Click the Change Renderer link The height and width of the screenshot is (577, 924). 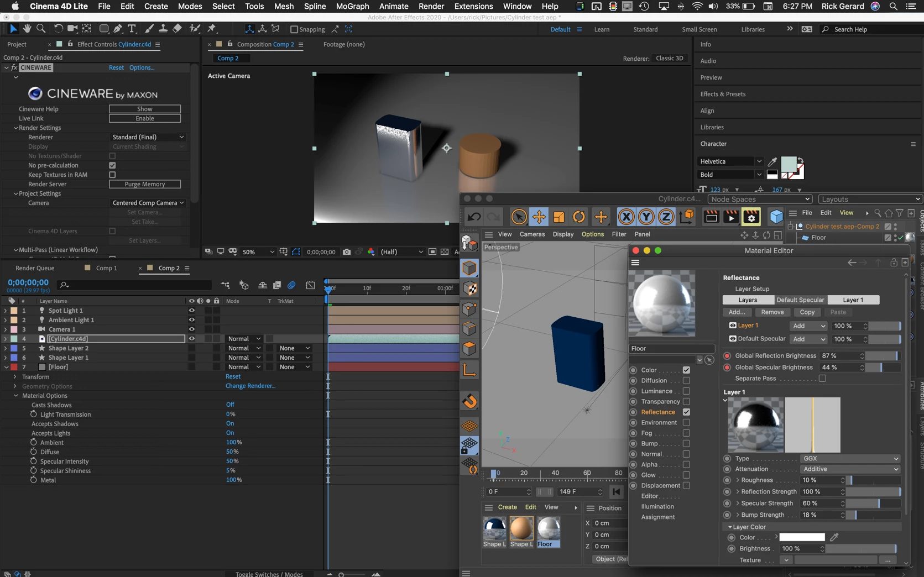(250, 386)
